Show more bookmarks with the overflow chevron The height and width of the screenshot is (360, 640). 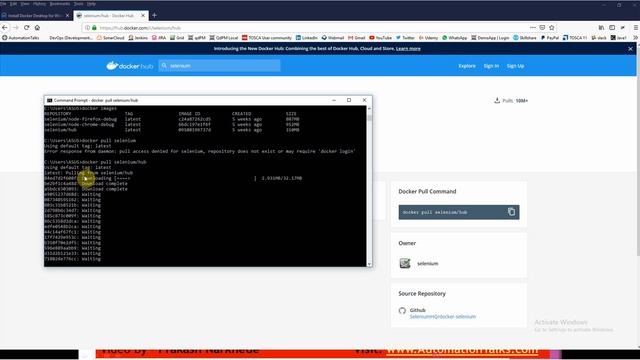click(x=635, y=38)
